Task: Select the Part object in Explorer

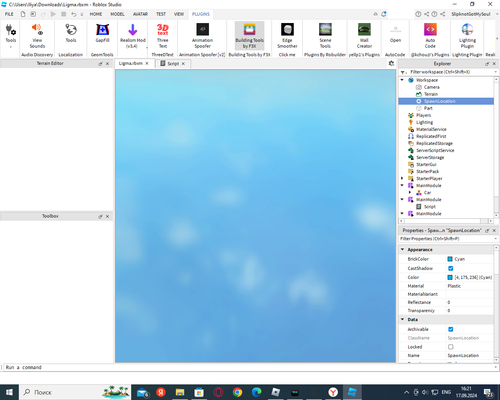Action: coord(428,108)
